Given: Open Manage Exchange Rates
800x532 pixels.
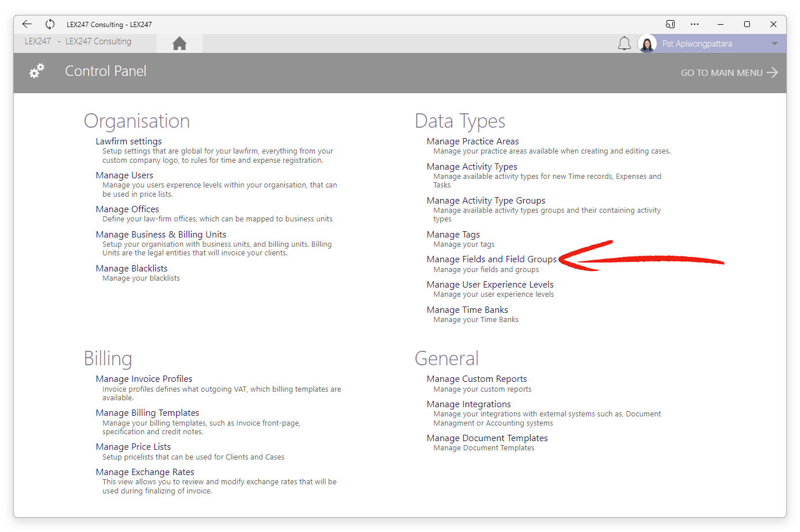Looking at the screenshot, I should (x=144, y=472).
